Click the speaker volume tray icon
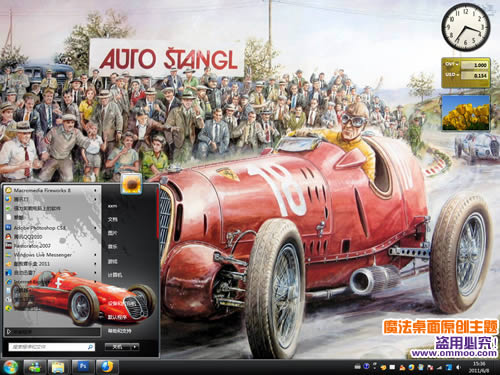Viewport: 500px width, 375px height. (x=459, y=367)
